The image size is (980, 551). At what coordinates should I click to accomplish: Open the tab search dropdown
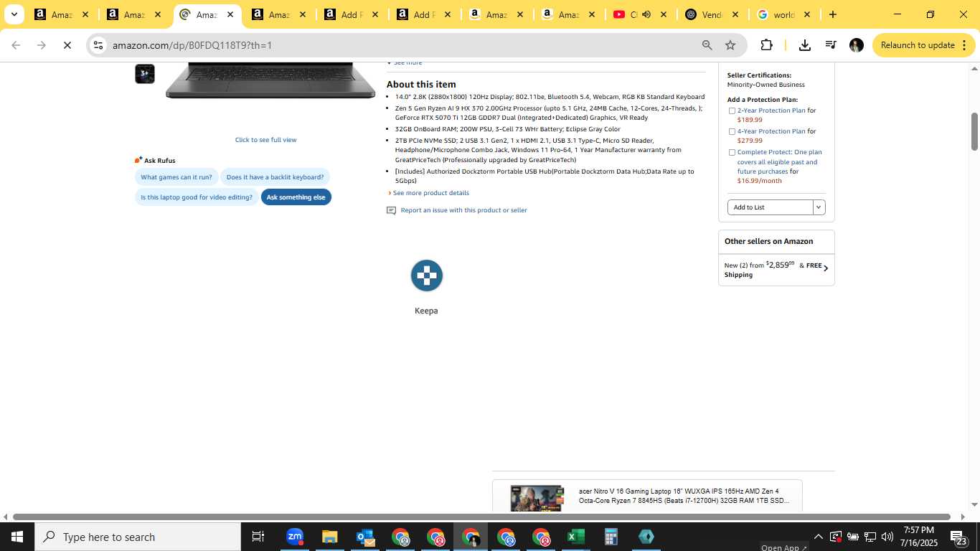(14, 14)
